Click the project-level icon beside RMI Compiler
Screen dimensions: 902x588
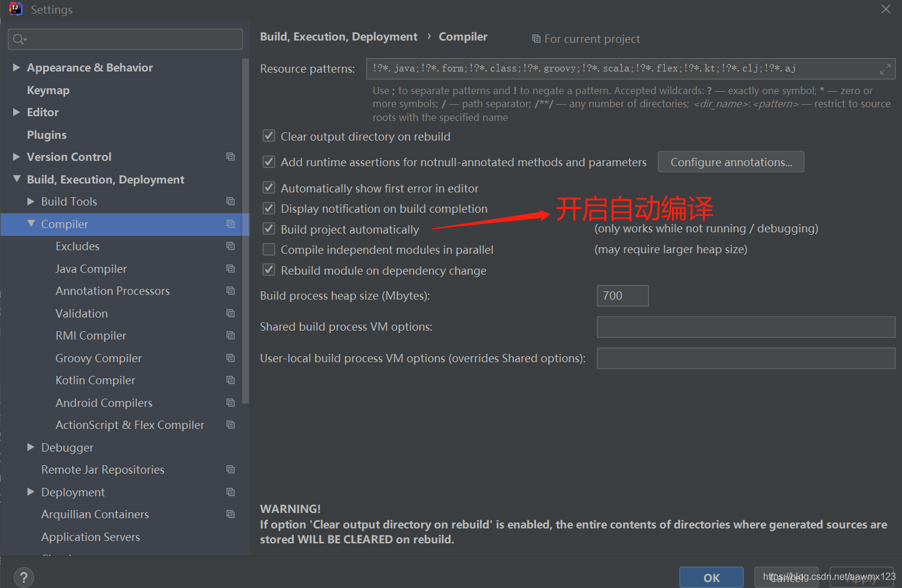point(231,335)
